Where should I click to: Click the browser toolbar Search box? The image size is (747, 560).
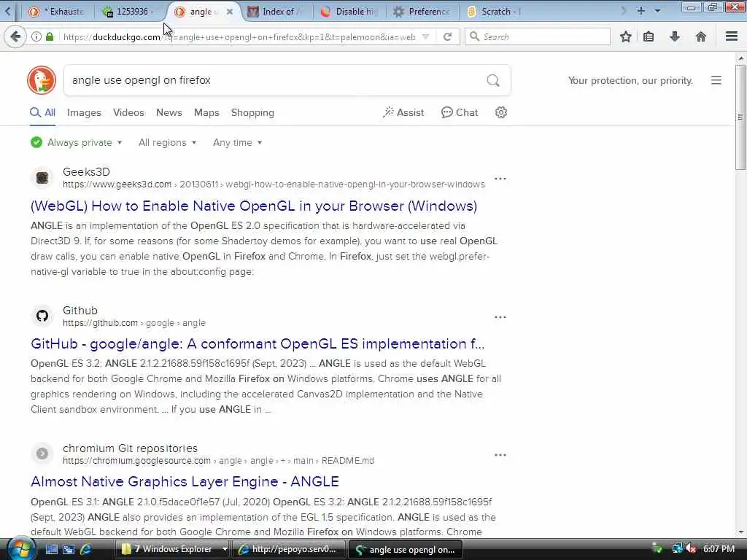pyautogui.click(x=538, y=36)
